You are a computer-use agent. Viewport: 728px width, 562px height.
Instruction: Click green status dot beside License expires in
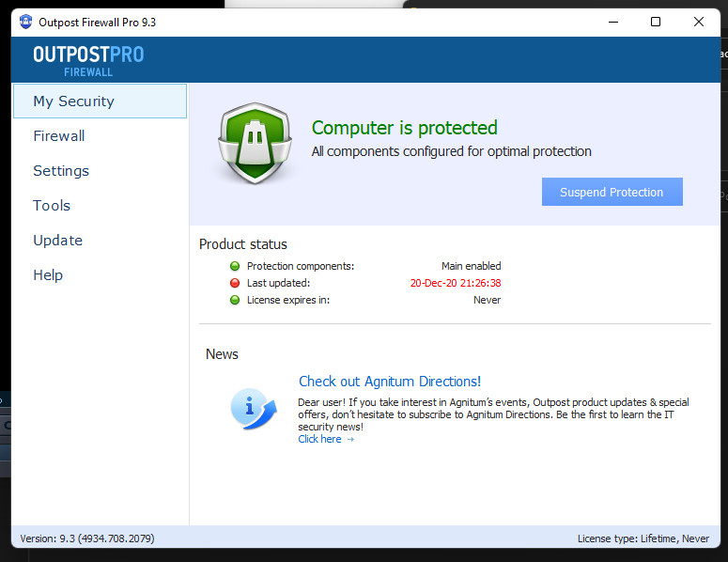(x=235, y=300)
